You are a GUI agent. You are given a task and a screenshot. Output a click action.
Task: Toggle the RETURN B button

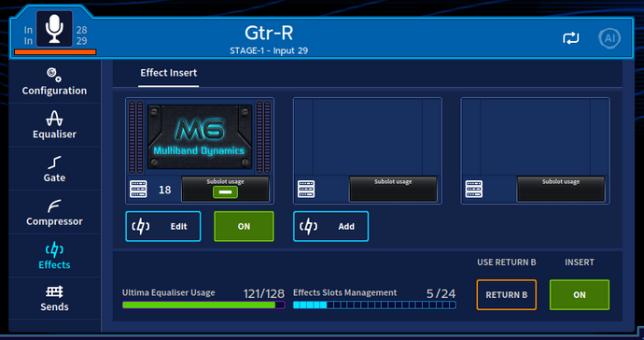tap(507, 295)
